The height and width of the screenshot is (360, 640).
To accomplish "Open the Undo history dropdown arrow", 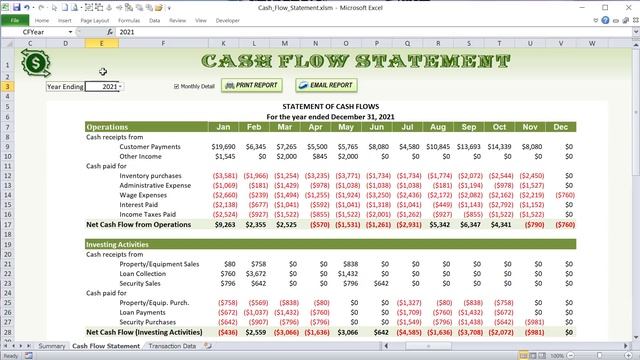I will click(x=33, y=7).
